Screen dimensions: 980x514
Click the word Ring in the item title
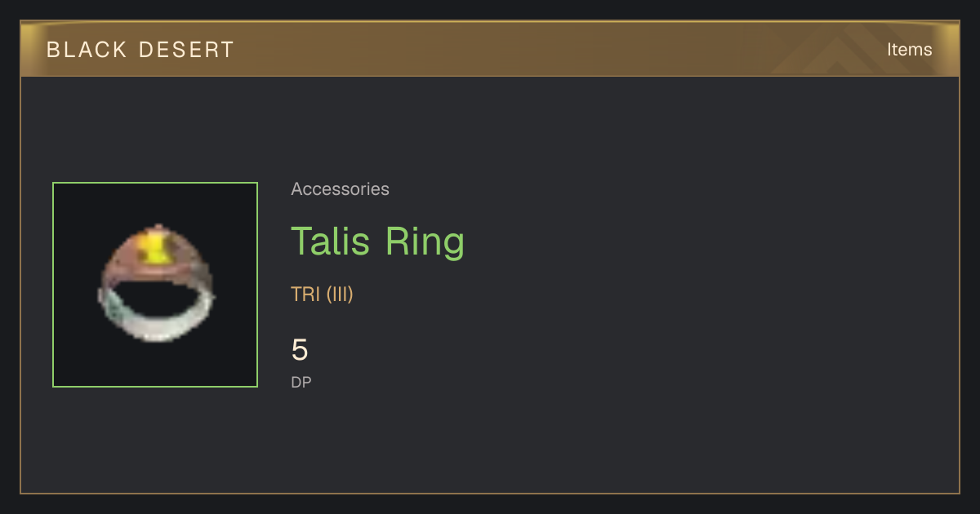[425, 241]
